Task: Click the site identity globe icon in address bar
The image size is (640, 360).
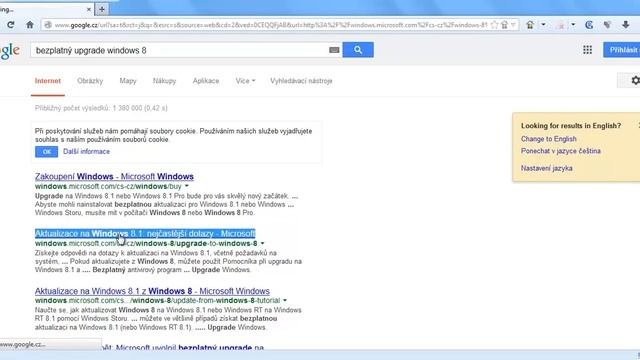Action: click(x=48, y=25)
